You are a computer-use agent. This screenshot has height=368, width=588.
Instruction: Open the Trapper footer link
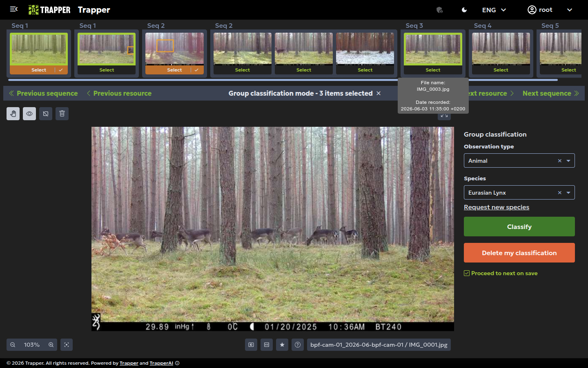click(x=129, y=363)
